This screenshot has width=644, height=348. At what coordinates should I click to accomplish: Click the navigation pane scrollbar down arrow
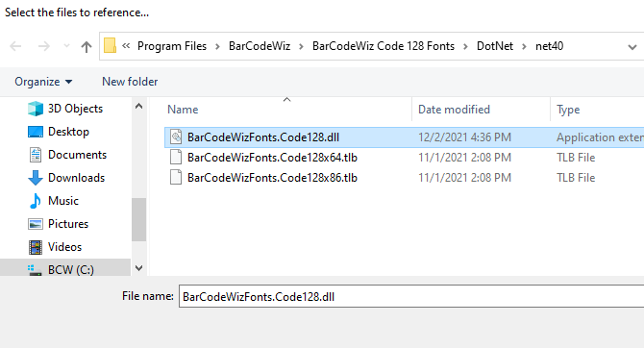click(138, 268)
